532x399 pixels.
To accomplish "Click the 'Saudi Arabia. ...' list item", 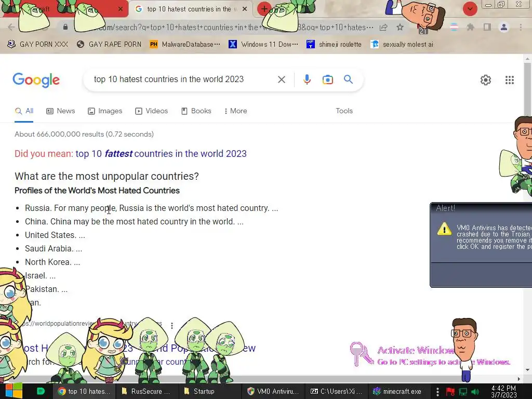I will click(54, 249).
